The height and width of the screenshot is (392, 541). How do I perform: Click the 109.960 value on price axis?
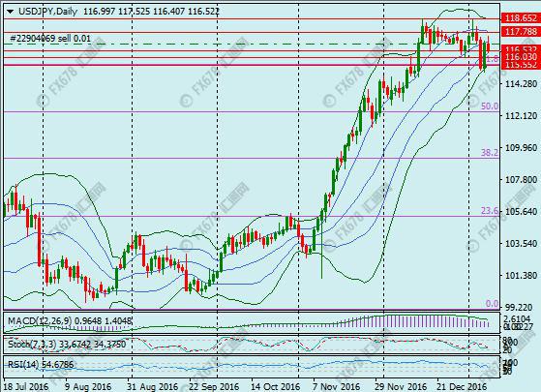(521, 148)
